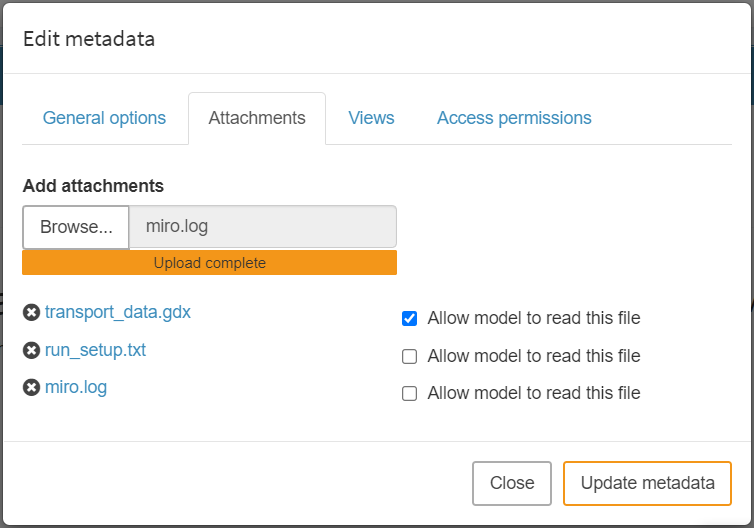Click the selected file name field
Viewport: 754px width, 528px height.
[x=263, y=227]
